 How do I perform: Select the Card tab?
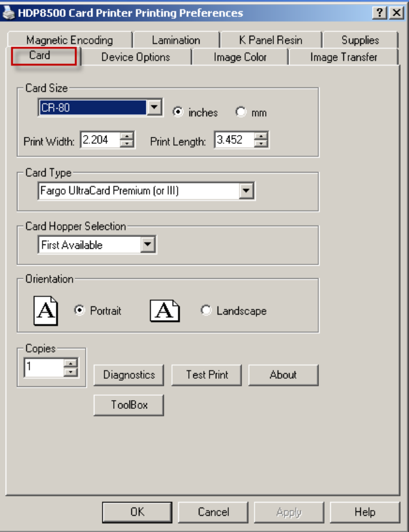point(43,56)
